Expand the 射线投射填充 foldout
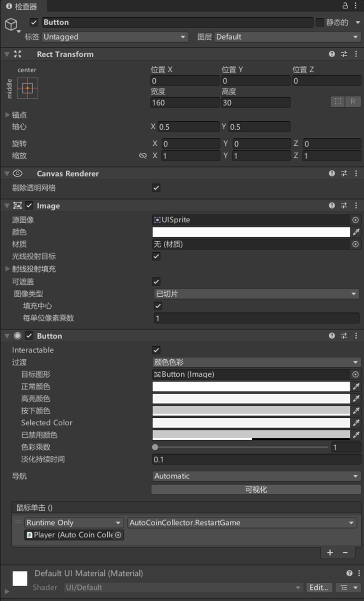Image resolution: width=364 pixels, height=601 pixels. coord(7,269)
